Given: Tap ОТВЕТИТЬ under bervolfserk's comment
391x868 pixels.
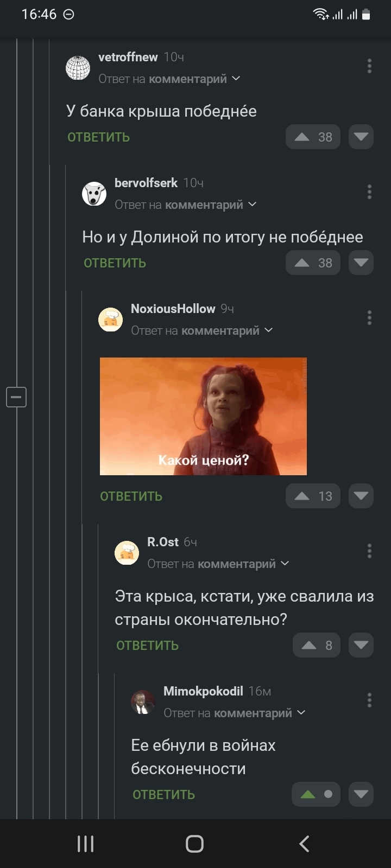Looking at the screenshot, I should (x=115, y=263).
